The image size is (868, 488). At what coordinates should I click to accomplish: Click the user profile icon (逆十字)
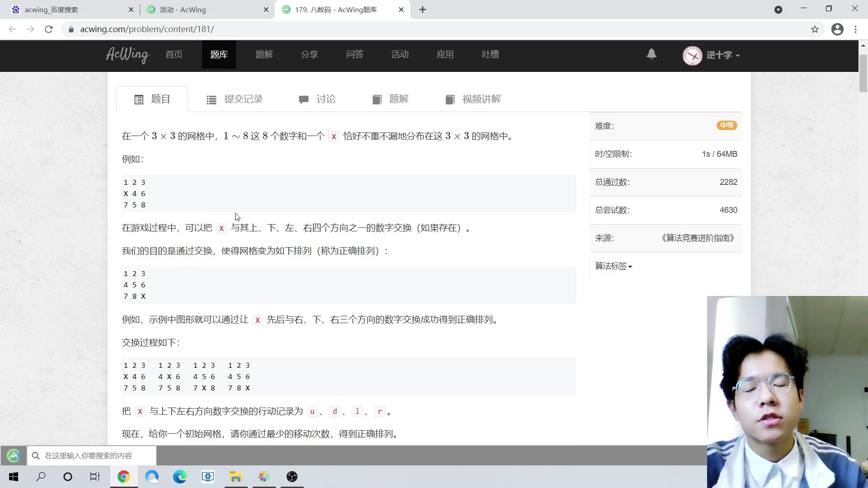pyautogui.click(x=711, y=55)
